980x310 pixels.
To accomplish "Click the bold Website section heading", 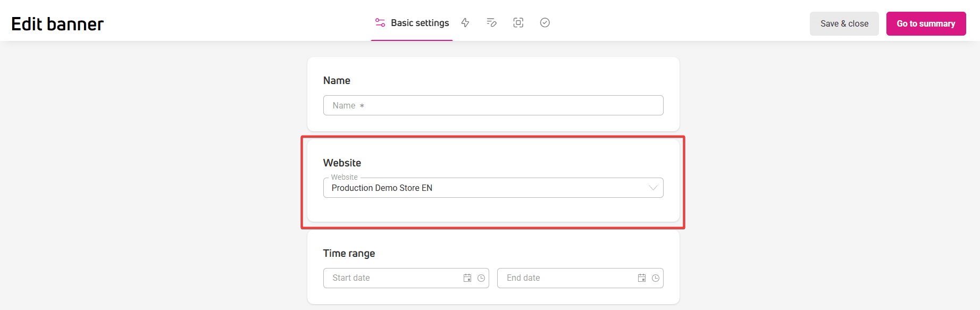I will pyautogui.click(x=342, y=163).
